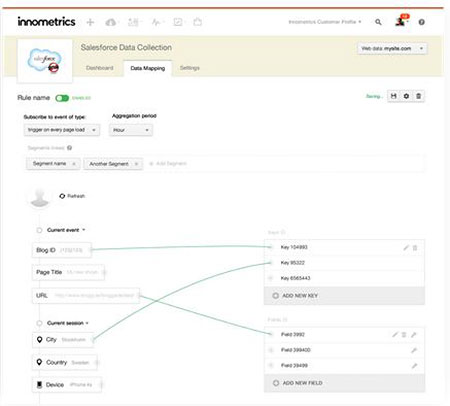
Task: Select the Country source field
Action: [65, 362]
